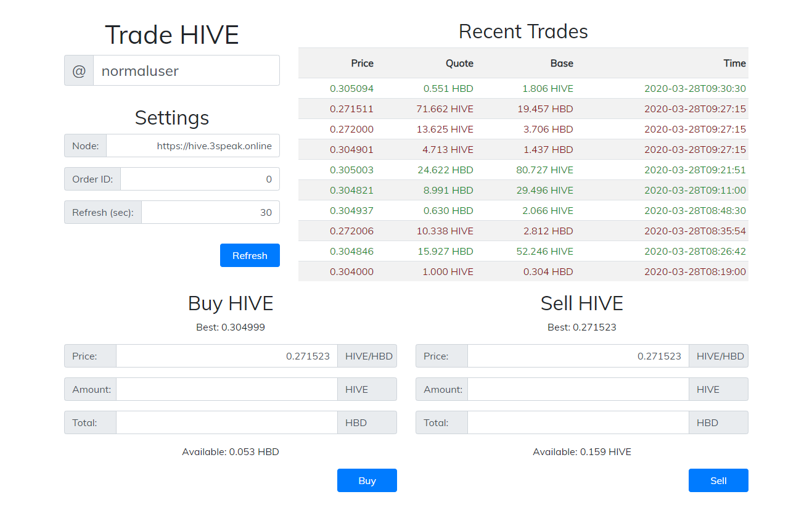The image size is (812, 518).
Task: Focus the username field containing normaluser
Action: tap(186, 70)
